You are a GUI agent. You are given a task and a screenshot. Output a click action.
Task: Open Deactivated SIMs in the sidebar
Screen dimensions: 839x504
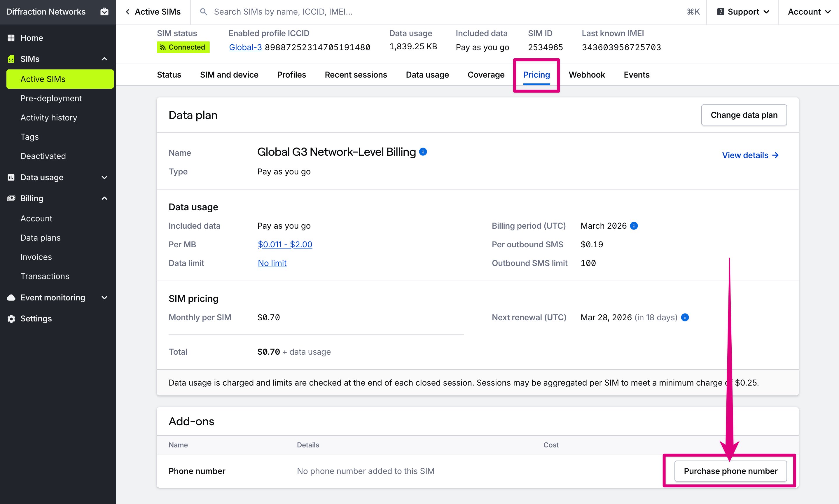pos(43,156)
